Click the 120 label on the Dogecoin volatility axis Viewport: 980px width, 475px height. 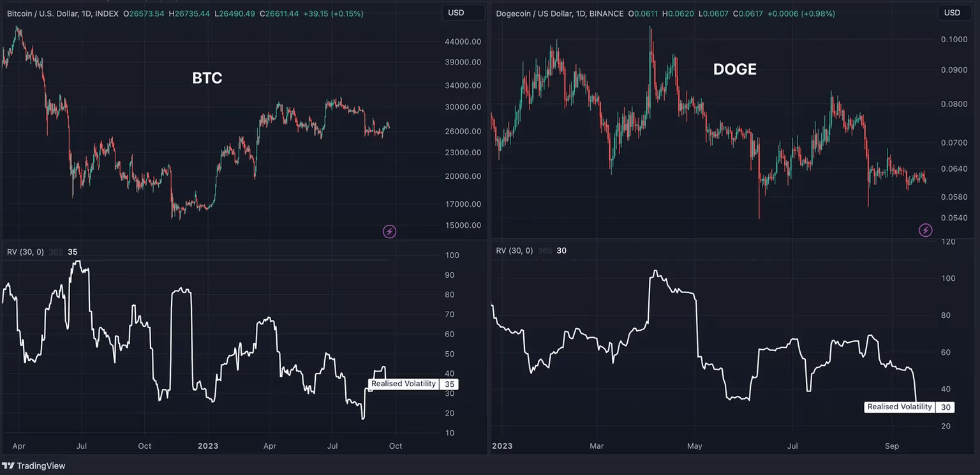point(948,241)
